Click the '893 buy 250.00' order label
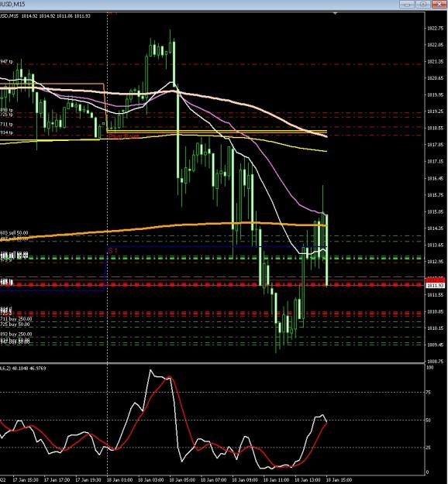448x484 pixels. point(16,335)
